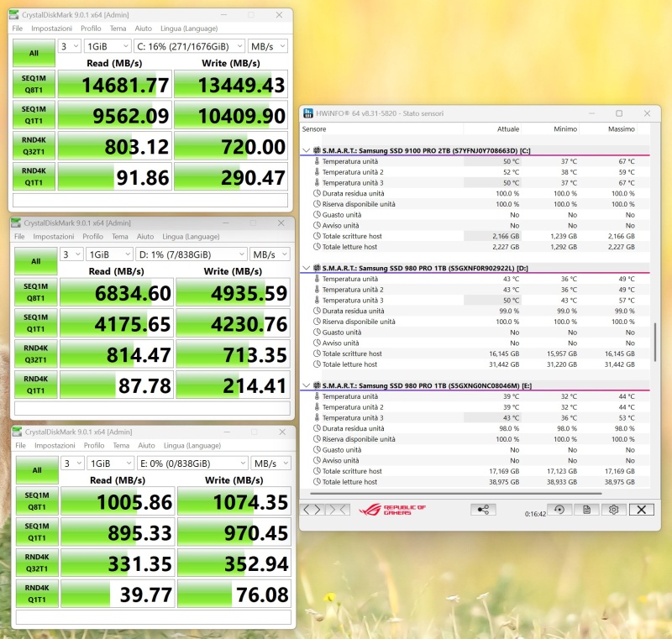Click the log file sheet icon in HWiNFO
This screenshot has height=639, width=672.
click(587, 510)
